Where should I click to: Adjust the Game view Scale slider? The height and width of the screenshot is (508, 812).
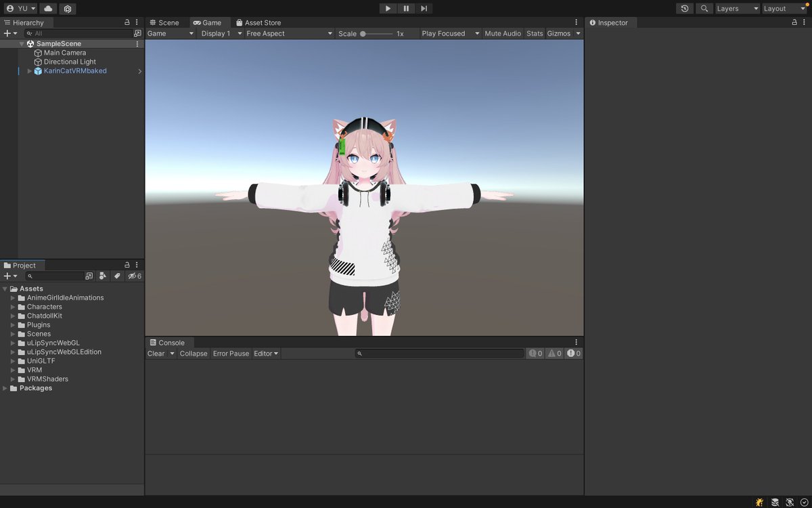tap(376, 33)
